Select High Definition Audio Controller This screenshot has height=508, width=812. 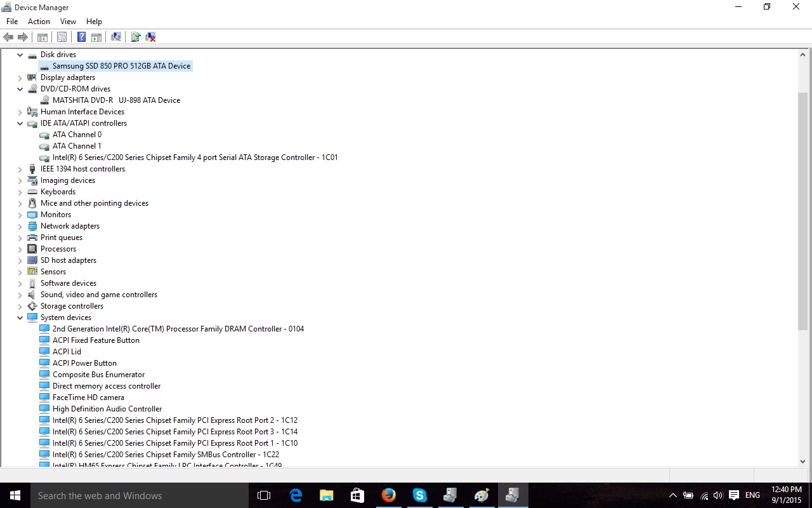(x=107, y=409)
